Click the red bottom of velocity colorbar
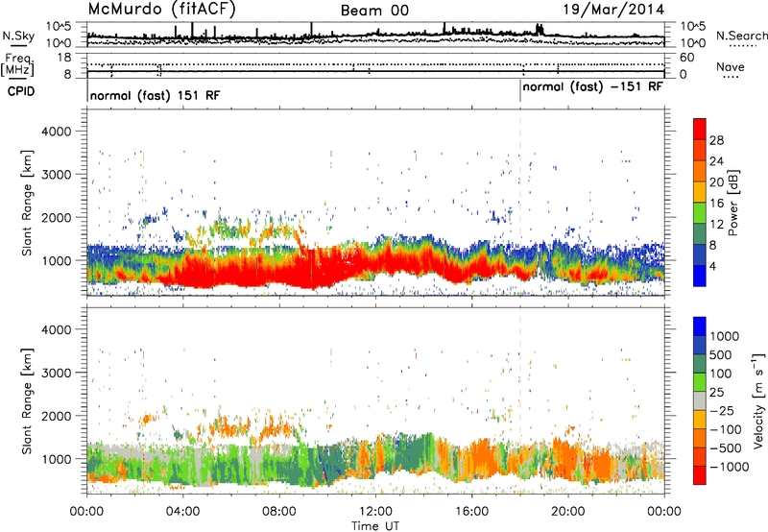Image resolution: width=768 pixels, height=532 pixels. tap(700, 475)
